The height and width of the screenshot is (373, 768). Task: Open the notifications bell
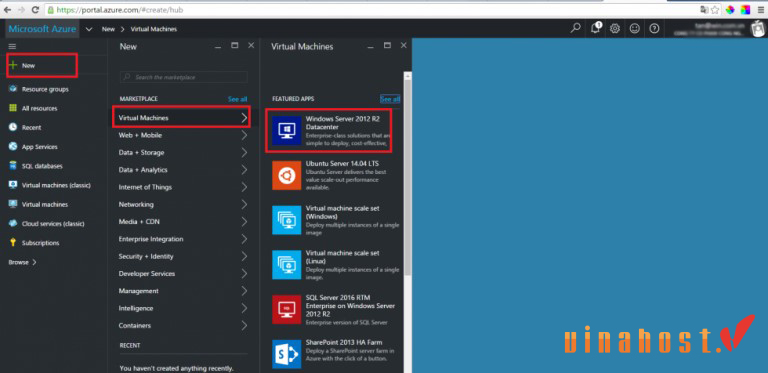[x=596, y=28]
